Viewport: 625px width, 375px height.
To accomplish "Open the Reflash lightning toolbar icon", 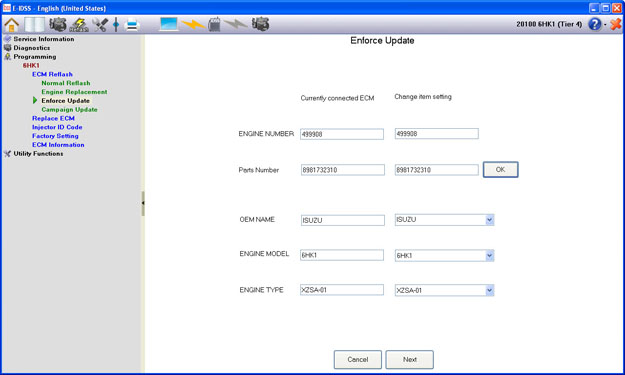I will point(79,25).
